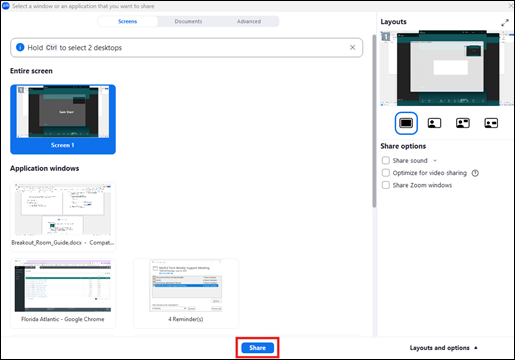
Task: Choose the Florida Atlantic - Google Chrome window
Action: [x=63, y=293]
